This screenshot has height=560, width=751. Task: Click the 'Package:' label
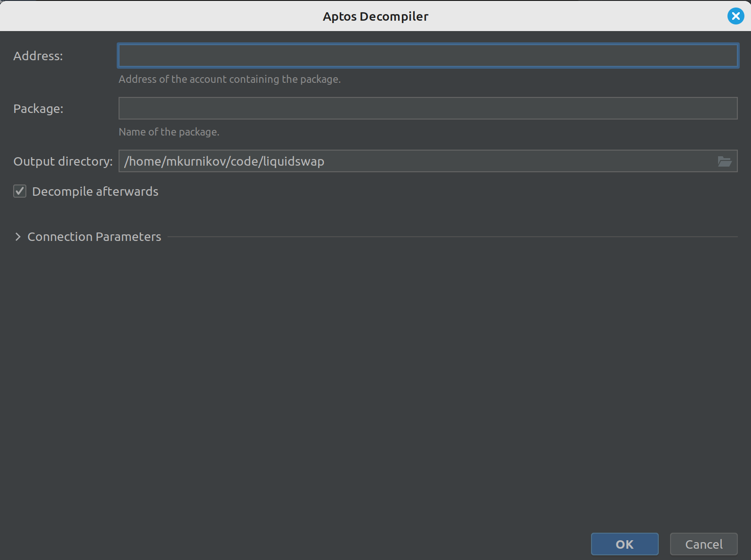point(38,109)
